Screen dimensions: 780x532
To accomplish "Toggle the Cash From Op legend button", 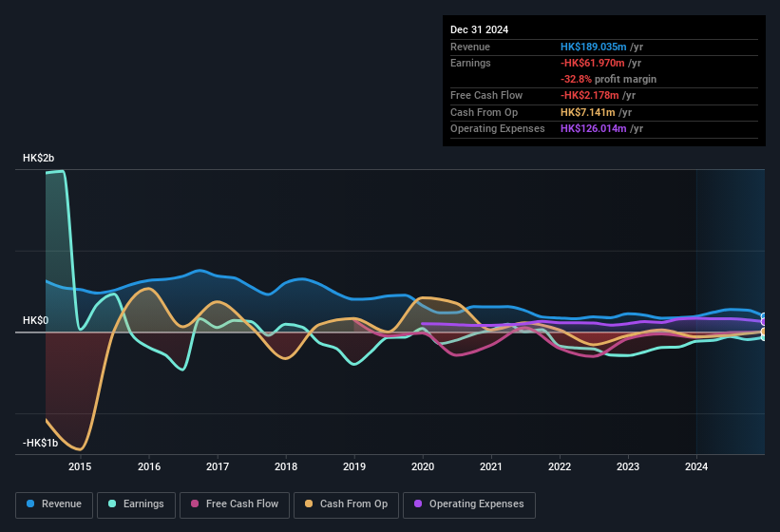I will (346, 504).
